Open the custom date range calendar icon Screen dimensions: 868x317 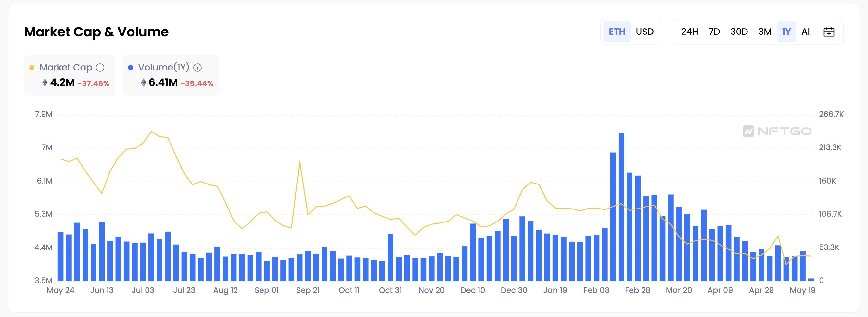(829, 32)
